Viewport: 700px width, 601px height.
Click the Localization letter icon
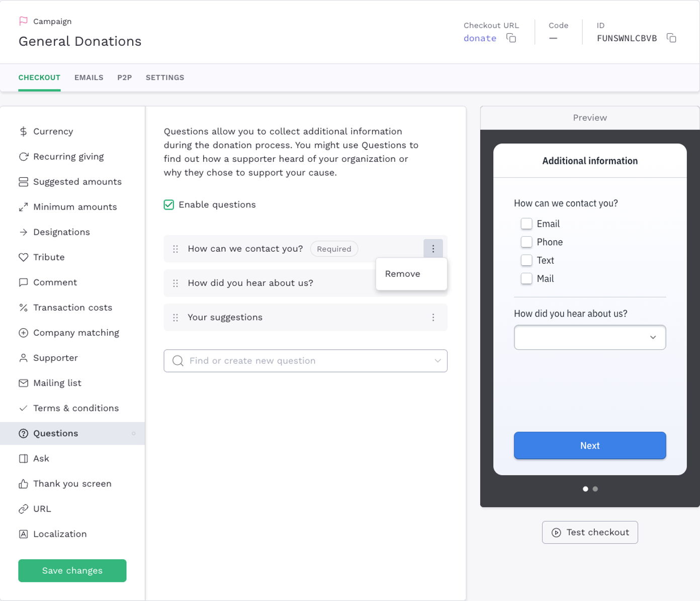coord(23,534)
